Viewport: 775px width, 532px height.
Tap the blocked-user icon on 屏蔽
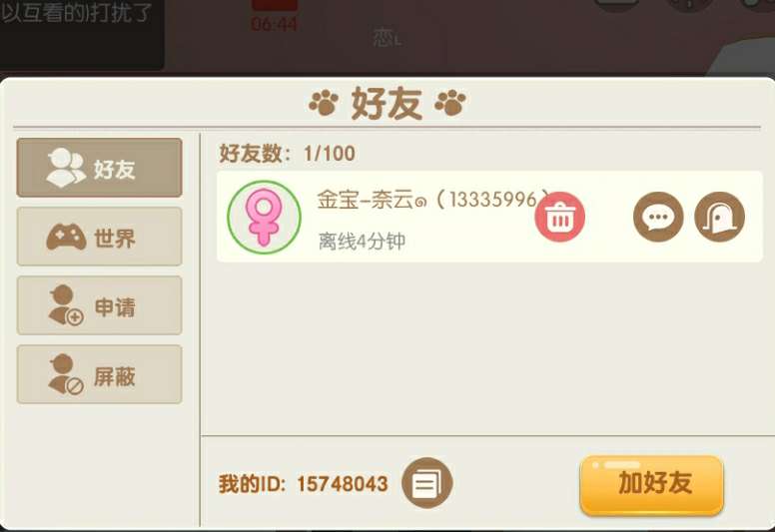point(66,374)
